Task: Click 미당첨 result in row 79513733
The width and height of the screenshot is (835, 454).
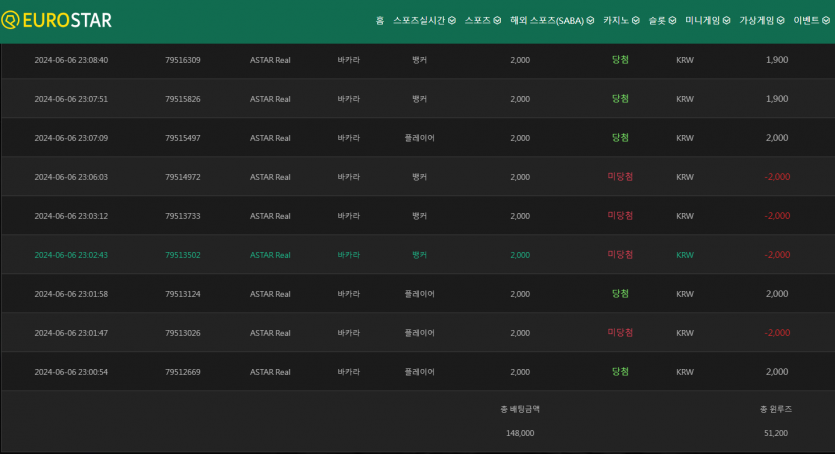Action: (620, 216)
